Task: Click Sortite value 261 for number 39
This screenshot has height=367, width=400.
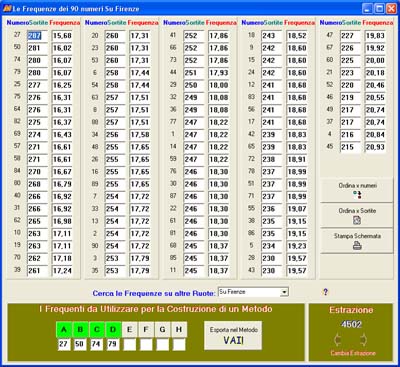Action: [x=37, y=271]
